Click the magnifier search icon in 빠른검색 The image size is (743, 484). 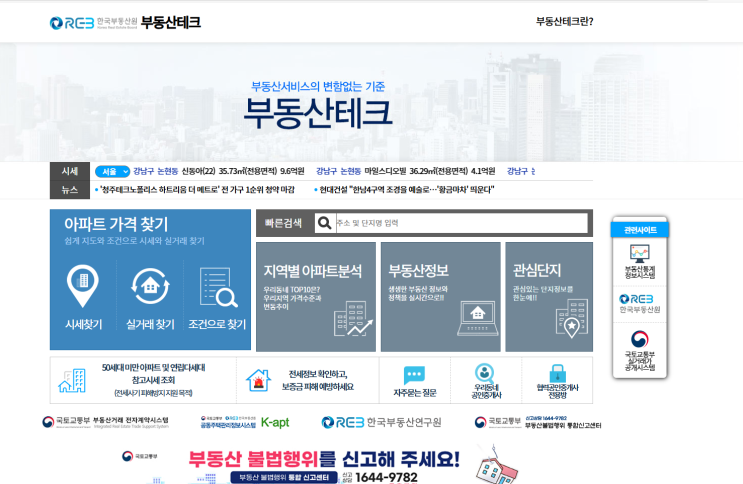[x=325, y=223]
